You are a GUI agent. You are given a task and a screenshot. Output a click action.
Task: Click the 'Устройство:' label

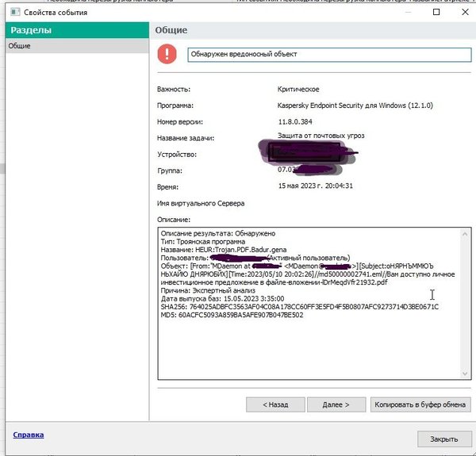pos(177,155)
